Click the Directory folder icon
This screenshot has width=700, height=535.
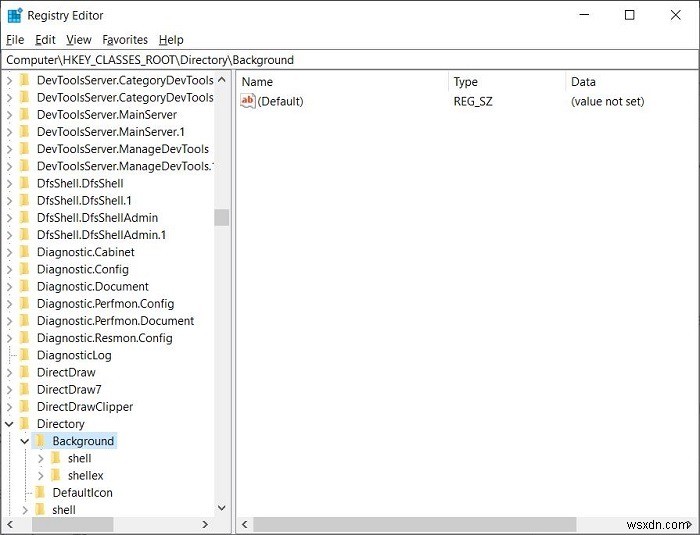pyautogui.click(x=25, y=423)
